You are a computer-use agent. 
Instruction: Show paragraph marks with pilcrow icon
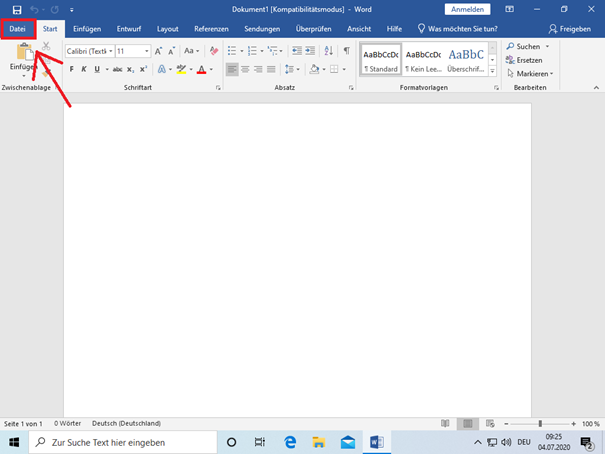click(x=347, y=50)
